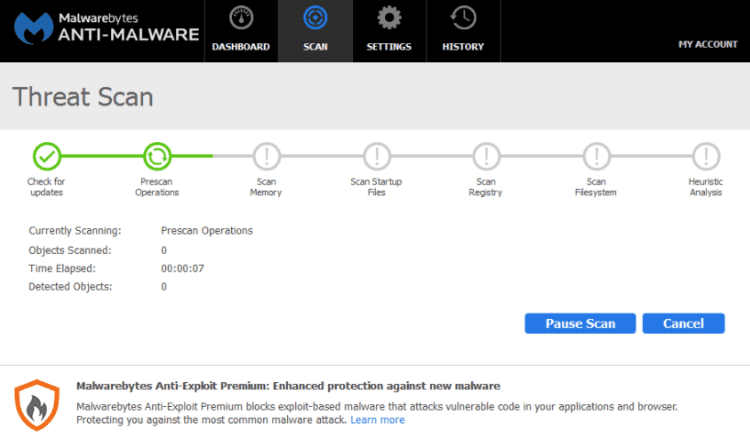Switch to the SCAN tab label
750x439 pixels.
point(315,47)
